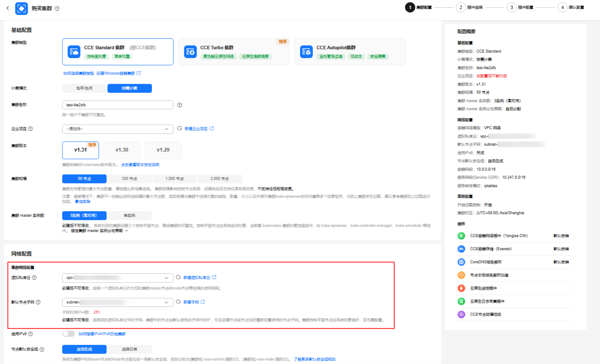Select 200 节点 cluster scale
The width and height of the screenshot is (600, 364).
129,179
